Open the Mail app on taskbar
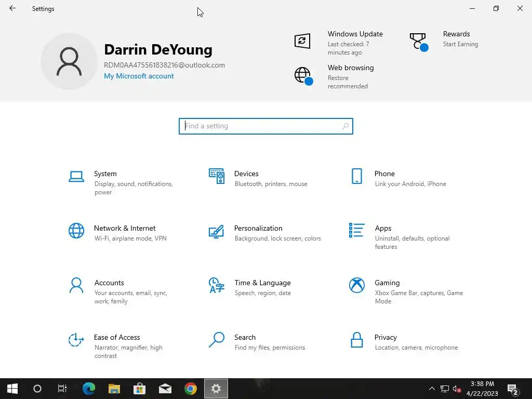Screen dimensions: 532x399 [x=165, y=389]
